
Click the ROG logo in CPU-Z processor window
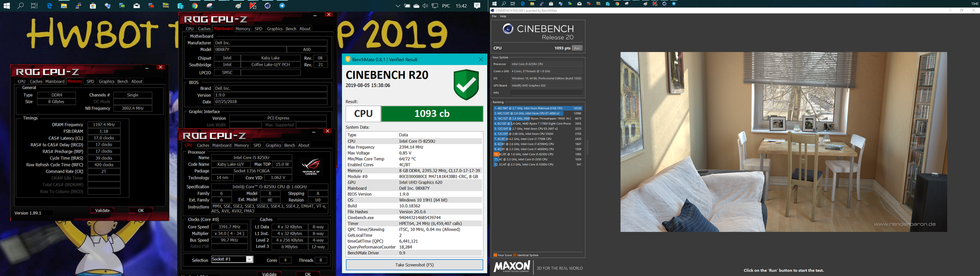coord(311,166)
